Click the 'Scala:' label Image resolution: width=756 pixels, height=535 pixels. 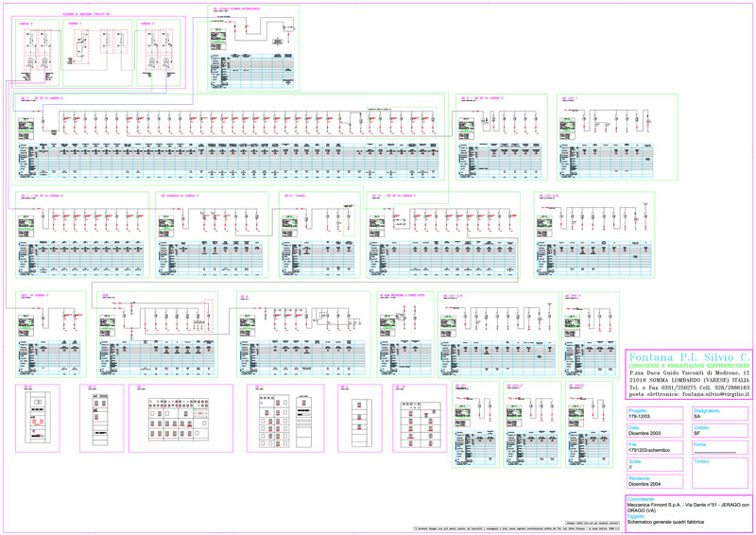[x=634, y=461]
